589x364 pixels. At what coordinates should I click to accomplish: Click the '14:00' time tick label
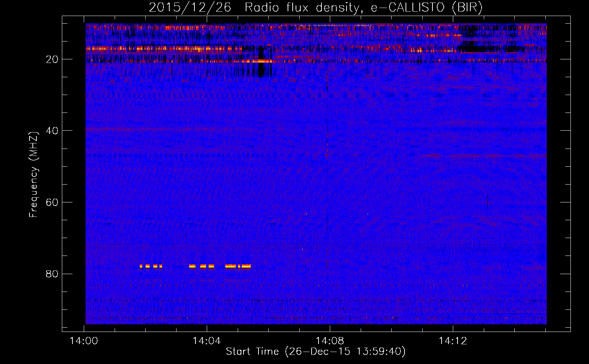tap(84, 341)
